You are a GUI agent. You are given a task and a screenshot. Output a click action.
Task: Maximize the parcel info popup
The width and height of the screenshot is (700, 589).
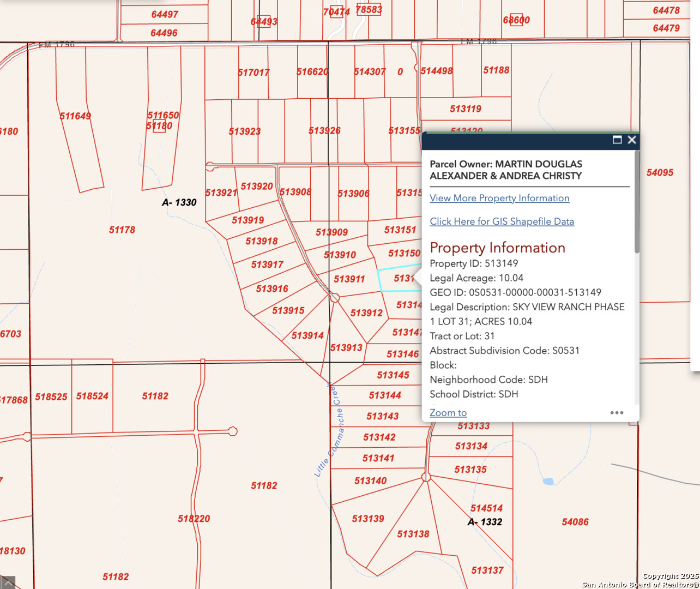pyautogui.click(x=617, y=140)
